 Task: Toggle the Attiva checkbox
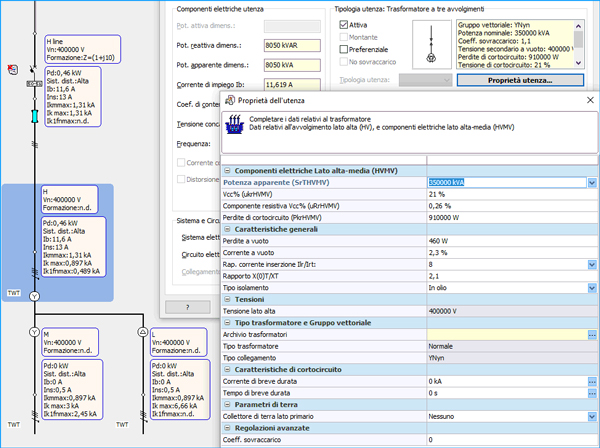coord(344,25)
